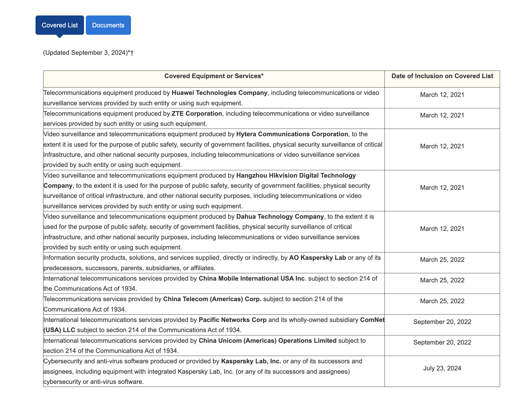Click China Unicom (Americas) Operations Limited
The height and width of the screenshot is (410, 532).
(267, 341)
